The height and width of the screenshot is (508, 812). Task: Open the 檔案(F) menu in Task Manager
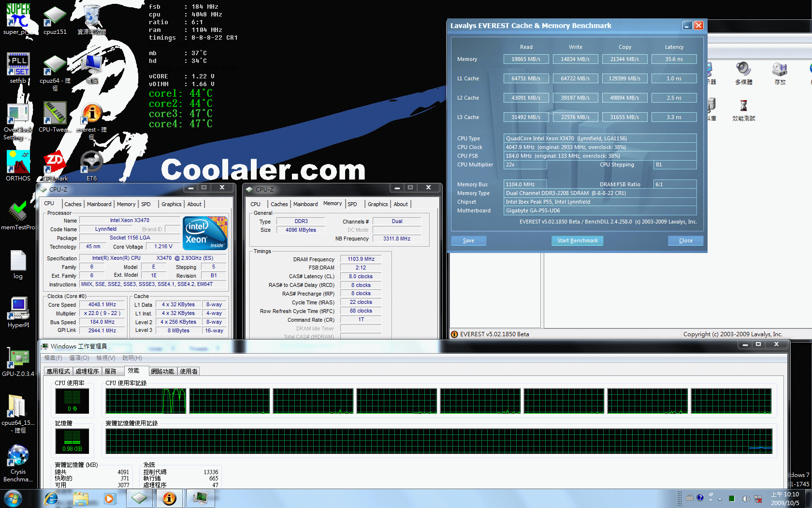pos(53,358)
